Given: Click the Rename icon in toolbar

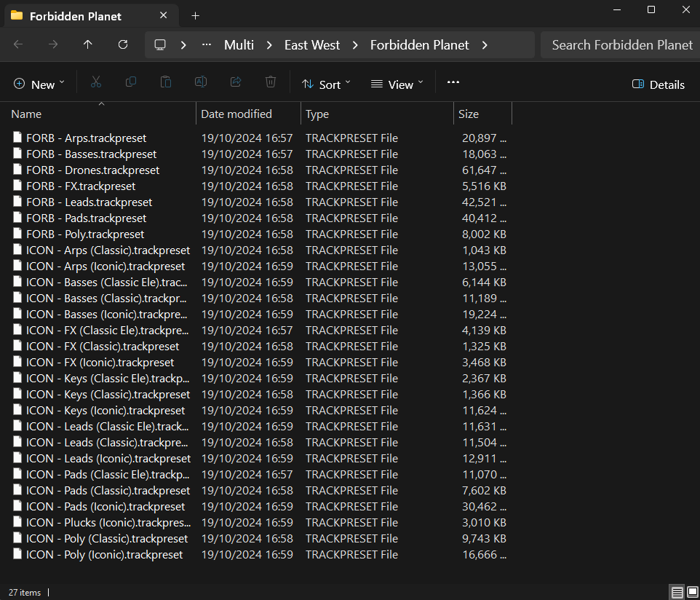Looking at the screenshot, I should [201, 82].
